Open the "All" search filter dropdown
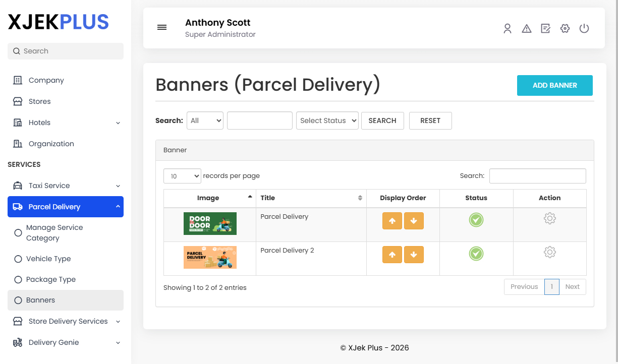Viewport: 618px width, 364px height. (205, 120)
